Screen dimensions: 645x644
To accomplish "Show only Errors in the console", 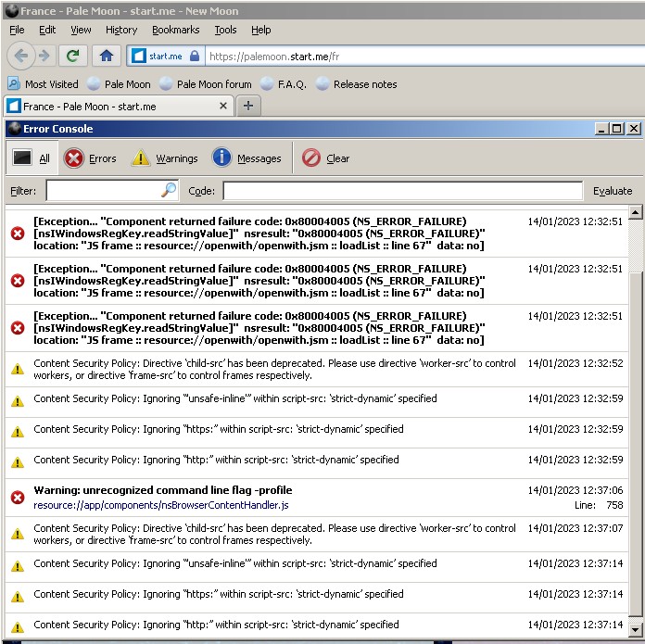I will point(90,158).
